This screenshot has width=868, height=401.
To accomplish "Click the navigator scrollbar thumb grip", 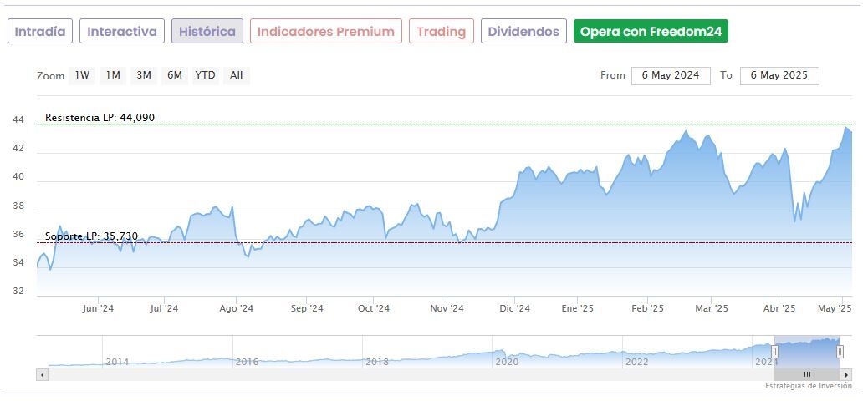I will click(807, 375).
